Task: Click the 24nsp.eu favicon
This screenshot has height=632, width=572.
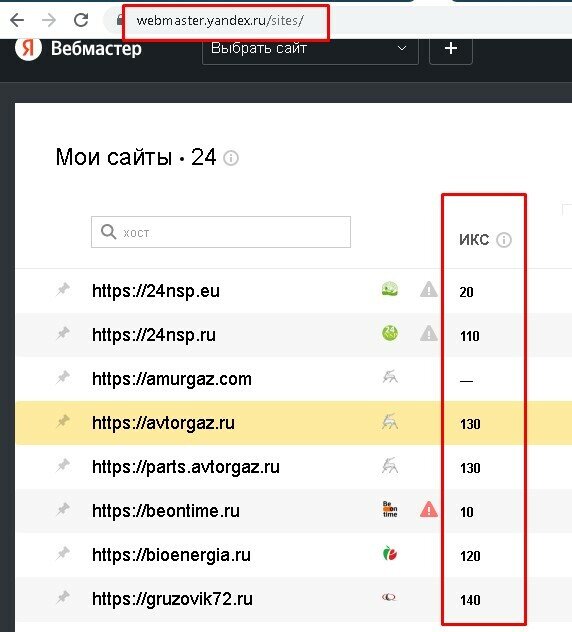Action: pos(390,289)
